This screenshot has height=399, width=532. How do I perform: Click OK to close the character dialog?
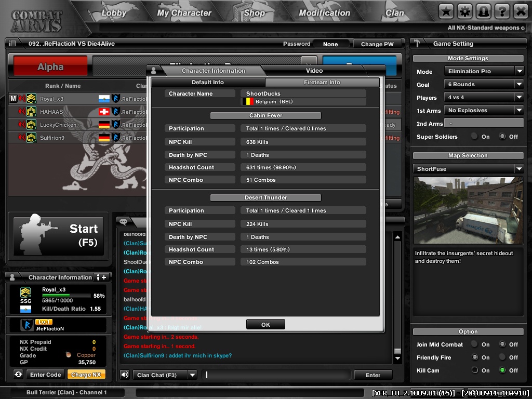265,325
